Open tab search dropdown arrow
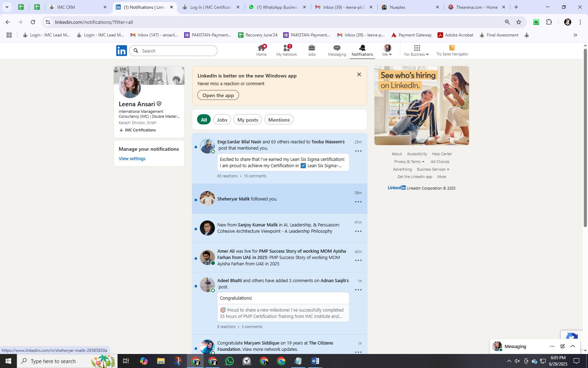Image resolution: width=588 pixels, height=368 pixels. pyautogui.click(x=7, y=7)
